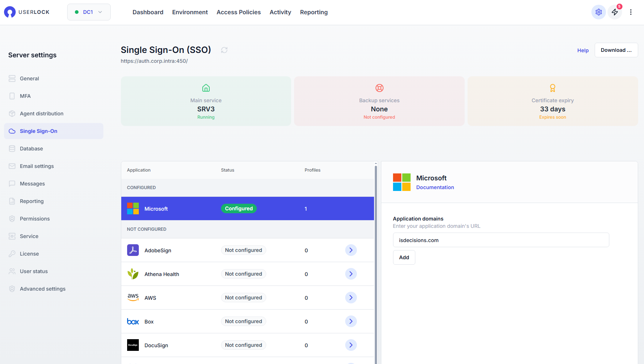Expand the AdobeSign row chevron arrow
This screenshot has height=364, width=644.
point(351,250)
